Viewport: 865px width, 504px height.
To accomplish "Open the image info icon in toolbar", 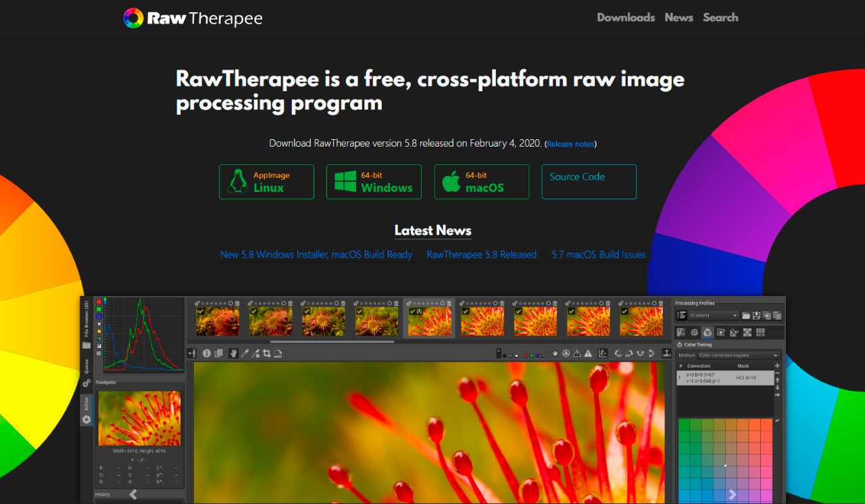I will click(x=207, y=353).
